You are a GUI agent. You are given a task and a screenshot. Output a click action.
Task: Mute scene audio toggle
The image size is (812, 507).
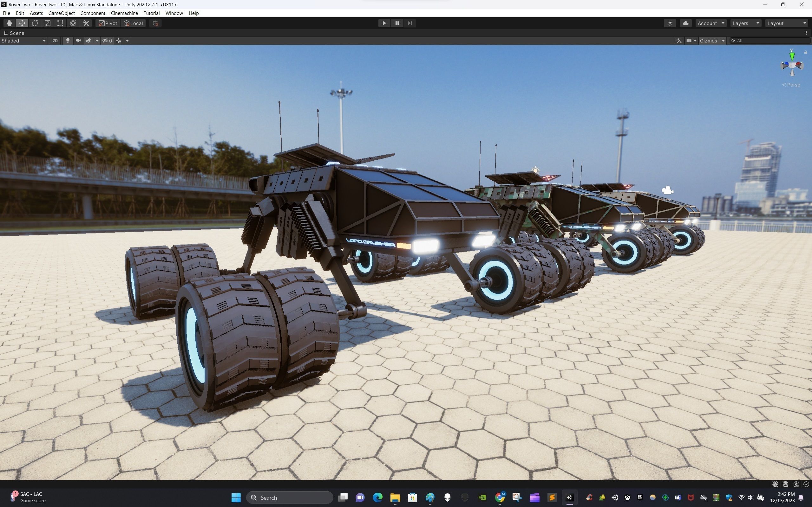pos(78,41)
